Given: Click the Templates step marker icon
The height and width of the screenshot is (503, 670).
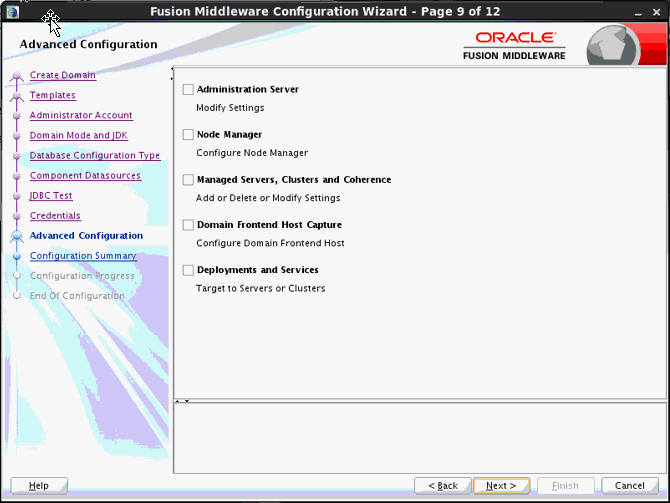Looking at the screenshot, I should 17,97.
